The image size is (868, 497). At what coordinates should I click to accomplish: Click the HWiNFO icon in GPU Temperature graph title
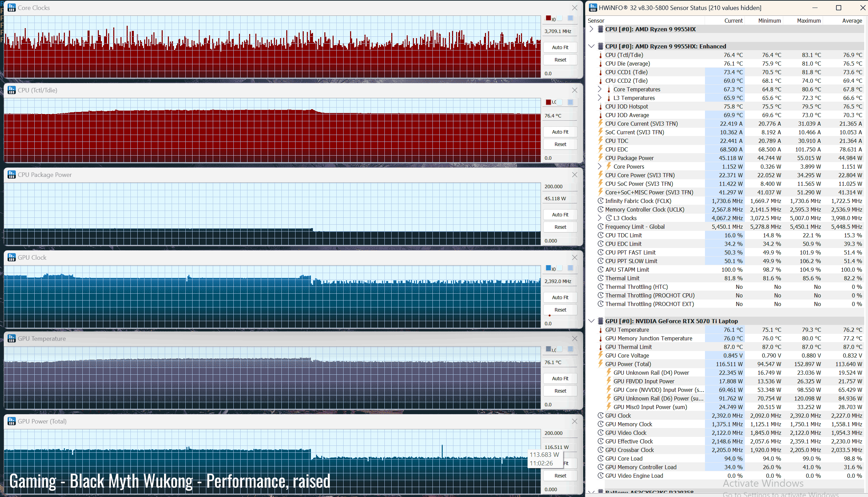point(11,338)
